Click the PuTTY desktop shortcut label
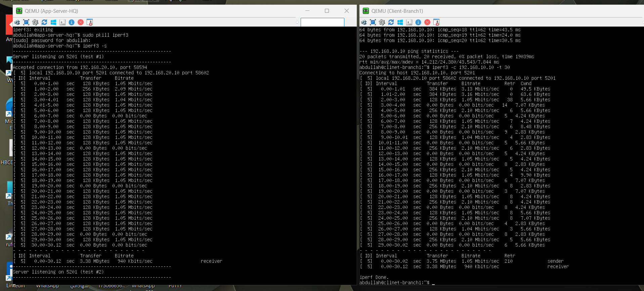This screenshot has height=291, width=644. coord(175,286)
